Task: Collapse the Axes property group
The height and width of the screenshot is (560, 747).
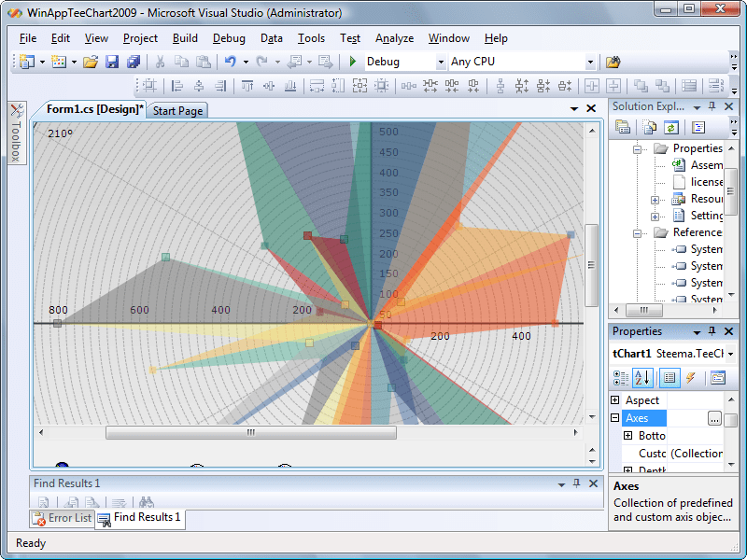Action: click(614, 417)
